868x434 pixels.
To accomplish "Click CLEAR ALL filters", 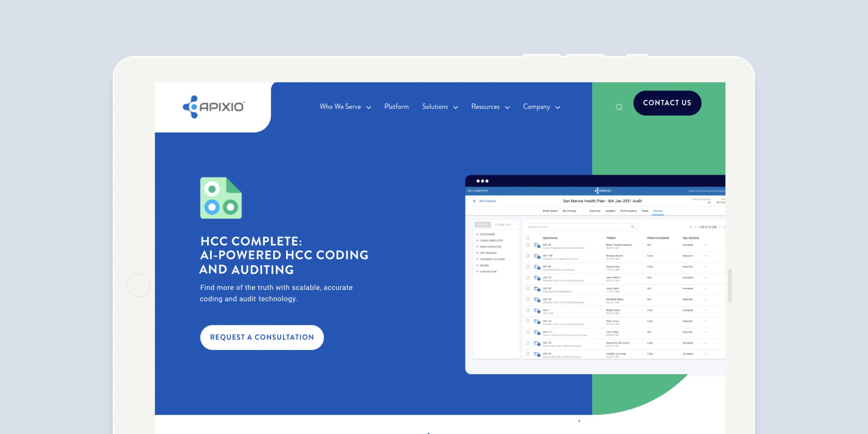I will click(503, 225).
